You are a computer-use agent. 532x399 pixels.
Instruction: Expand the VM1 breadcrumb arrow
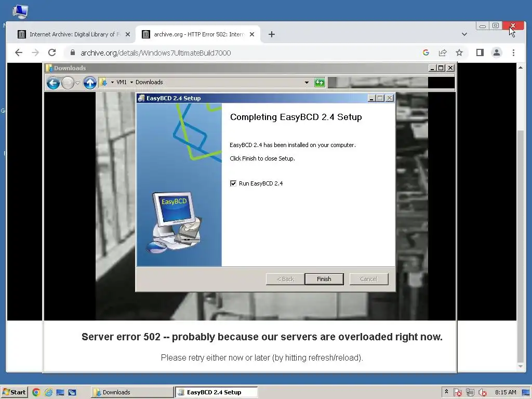coord(112,82)
